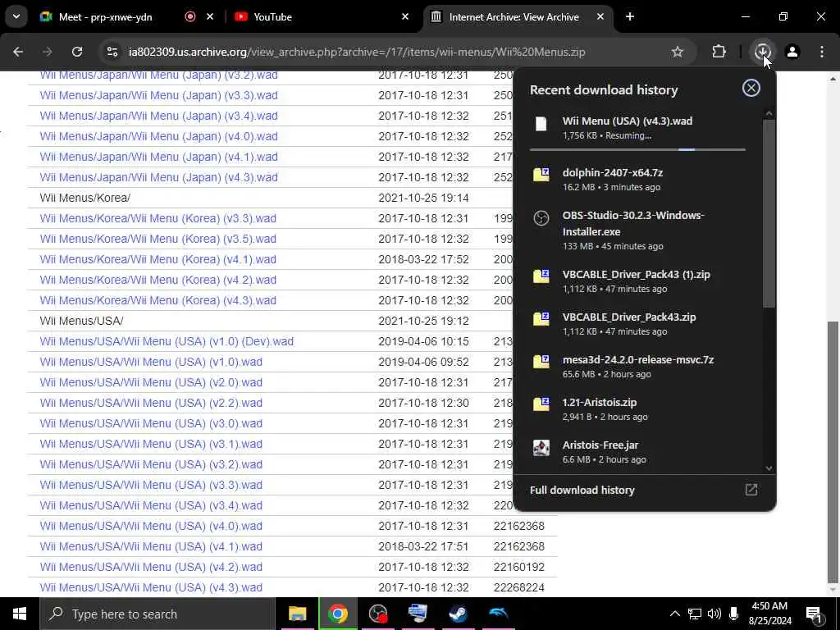Click the Aristois-Free.jar file icon
Viewport: 840px width, 630px height.
click(x=541, y=447)
